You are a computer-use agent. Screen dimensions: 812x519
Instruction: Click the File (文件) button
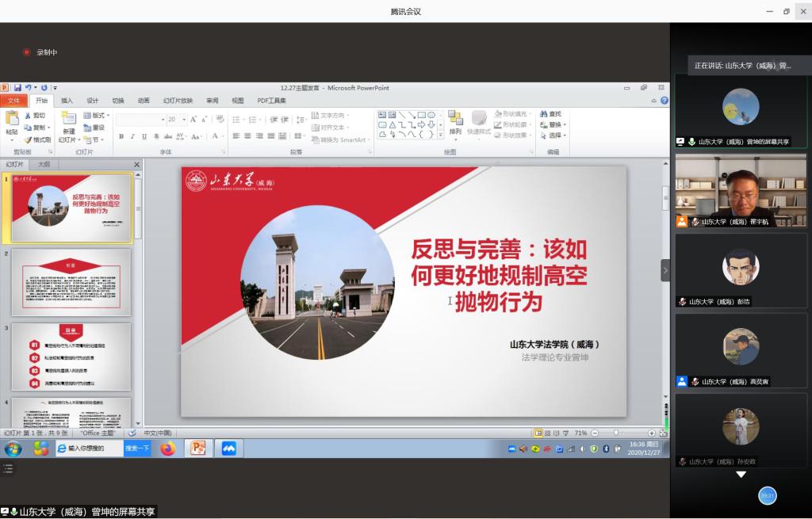tap(13, 101)
